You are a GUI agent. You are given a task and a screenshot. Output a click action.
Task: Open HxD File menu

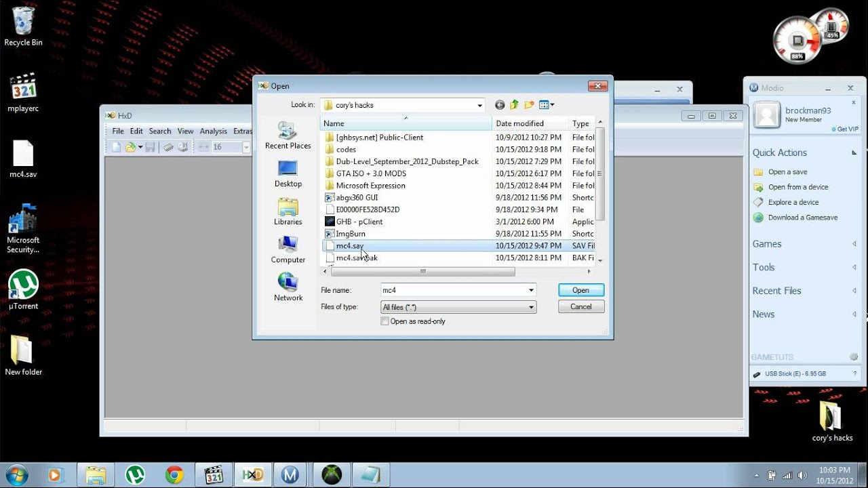click(x=118, y=131)
